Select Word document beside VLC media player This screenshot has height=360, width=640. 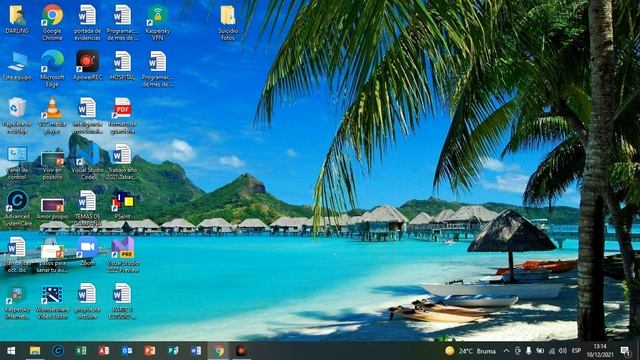click(87, 116)
